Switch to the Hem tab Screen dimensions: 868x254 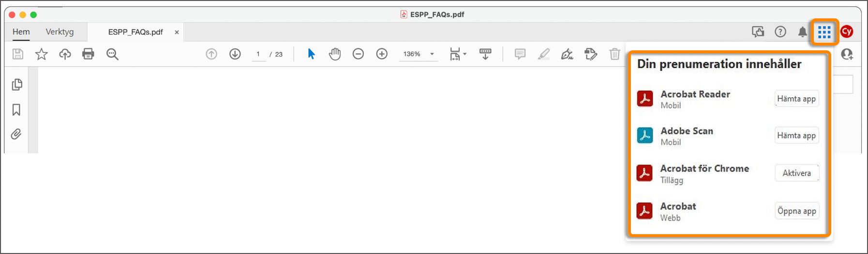[21, 32]
